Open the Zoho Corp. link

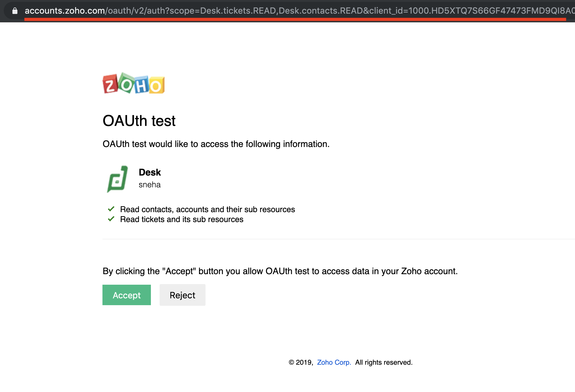(334, 362)
